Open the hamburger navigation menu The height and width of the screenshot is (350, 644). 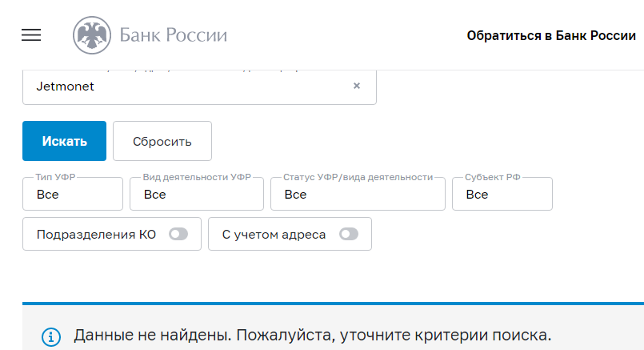pos(31,35)
